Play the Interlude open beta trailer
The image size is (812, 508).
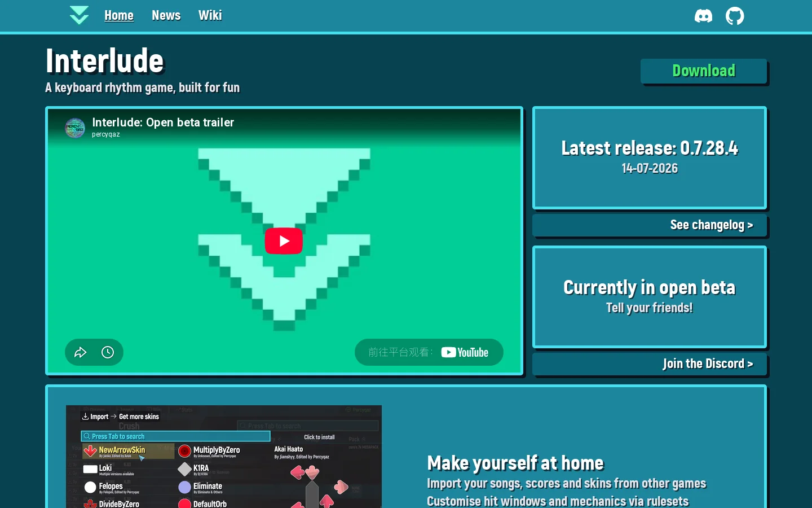click(284, 241)
